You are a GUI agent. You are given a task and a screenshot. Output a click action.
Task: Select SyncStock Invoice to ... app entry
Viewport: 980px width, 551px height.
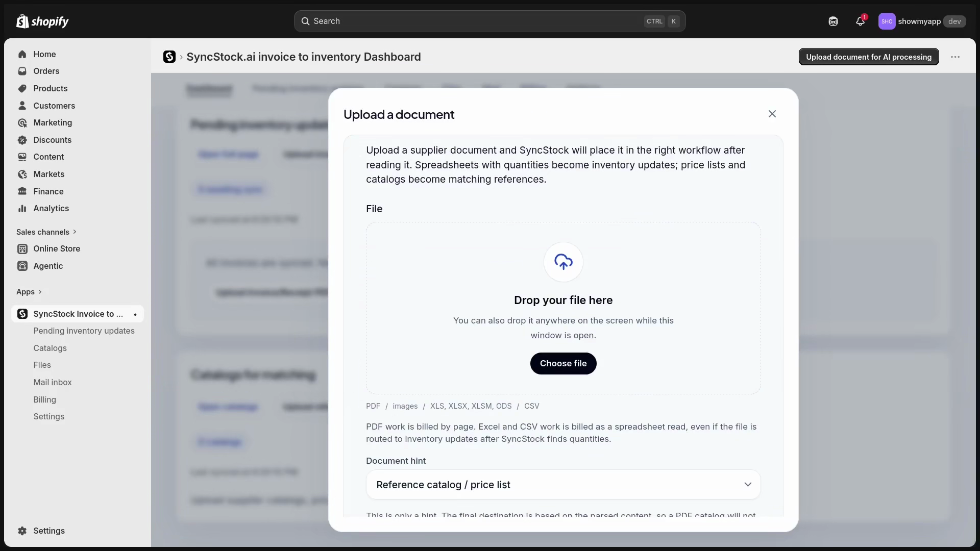click(78, 314)
